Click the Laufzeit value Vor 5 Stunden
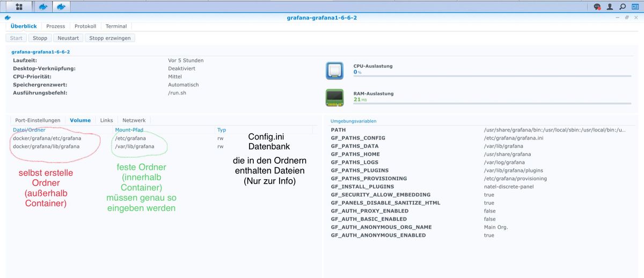This screenshot has width=644, height=278. coord(186,60)
